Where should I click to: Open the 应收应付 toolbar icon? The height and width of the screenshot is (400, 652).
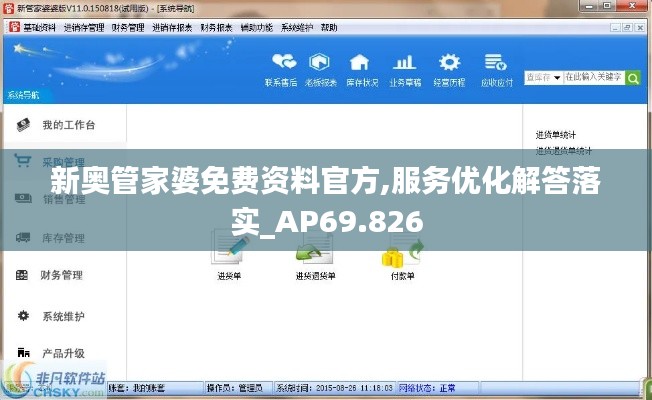tap(496, 70)
